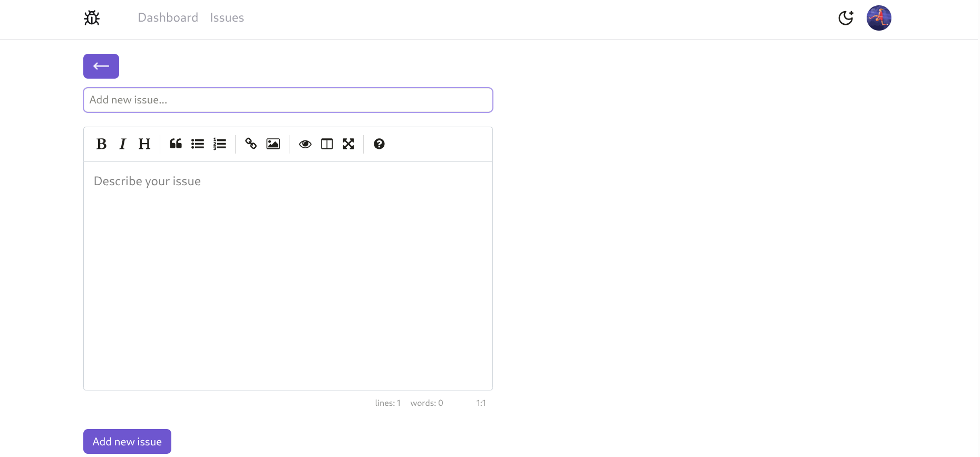Apply heading format in editor

144,144
